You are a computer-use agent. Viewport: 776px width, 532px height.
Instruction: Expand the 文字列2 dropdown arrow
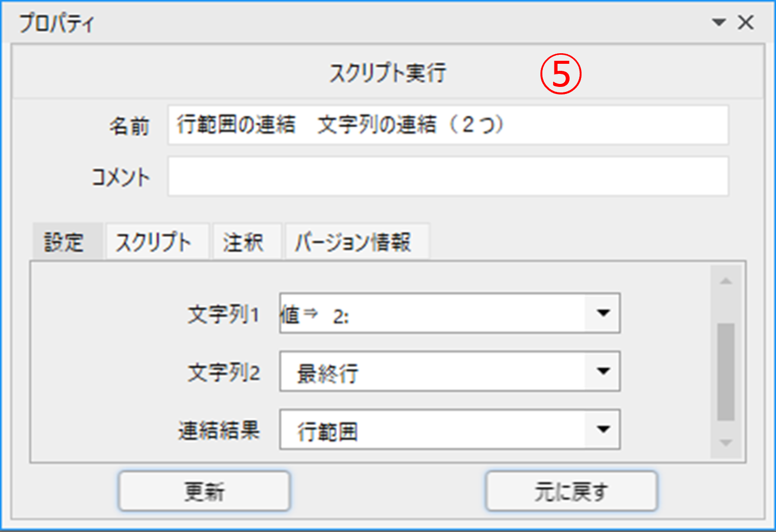click(603, 371)
